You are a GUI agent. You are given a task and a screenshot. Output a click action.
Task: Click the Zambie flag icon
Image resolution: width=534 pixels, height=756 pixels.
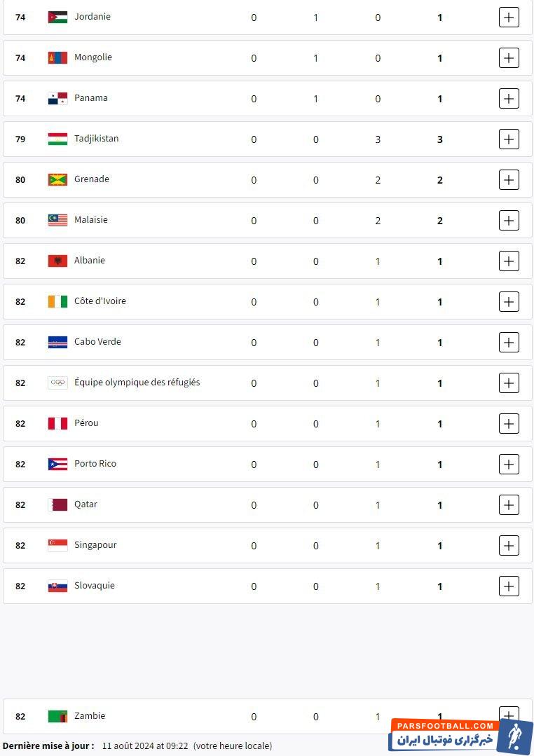[57, 716]
